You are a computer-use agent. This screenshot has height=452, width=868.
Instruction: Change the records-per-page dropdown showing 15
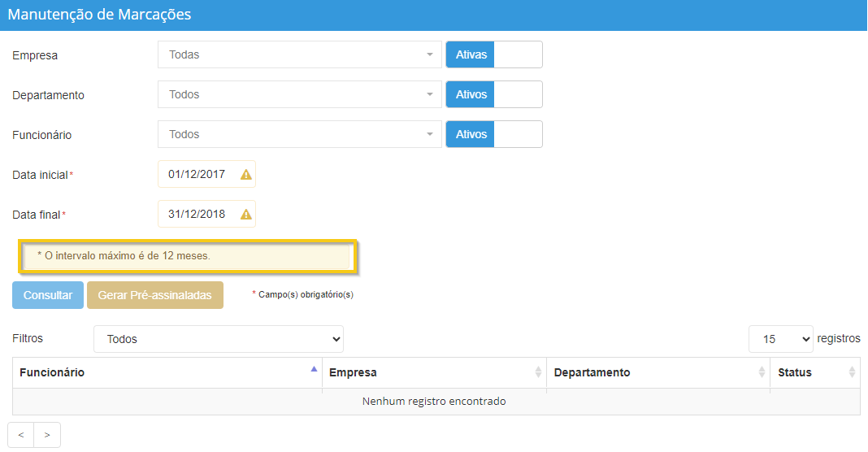point(780,339)
